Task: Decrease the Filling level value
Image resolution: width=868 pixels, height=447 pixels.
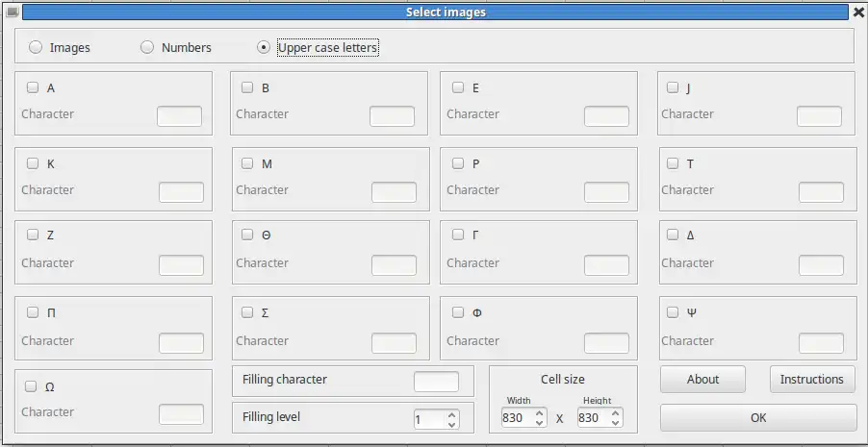Action: (x=452, y=424)
